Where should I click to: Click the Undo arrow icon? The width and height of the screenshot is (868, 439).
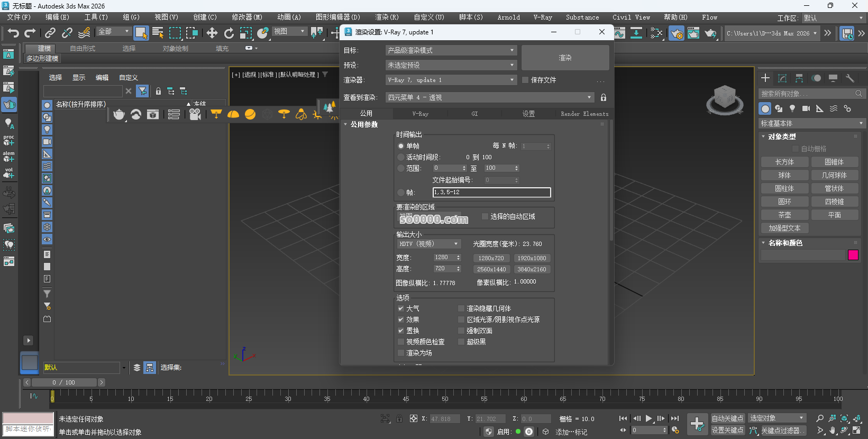coord(13,33)
